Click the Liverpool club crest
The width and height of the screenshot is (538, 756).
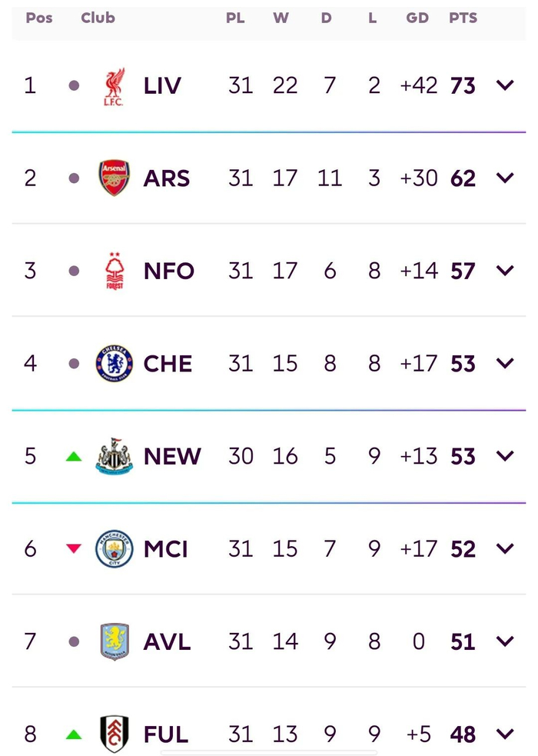(x=115, y=85)
